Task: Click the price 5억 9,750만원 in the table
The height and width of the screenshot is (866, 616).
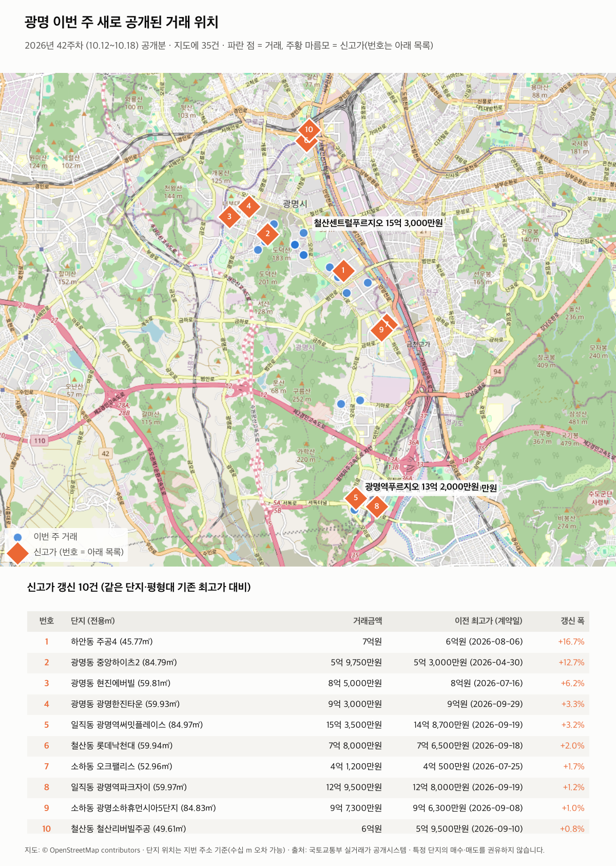Action: point(356,663)
